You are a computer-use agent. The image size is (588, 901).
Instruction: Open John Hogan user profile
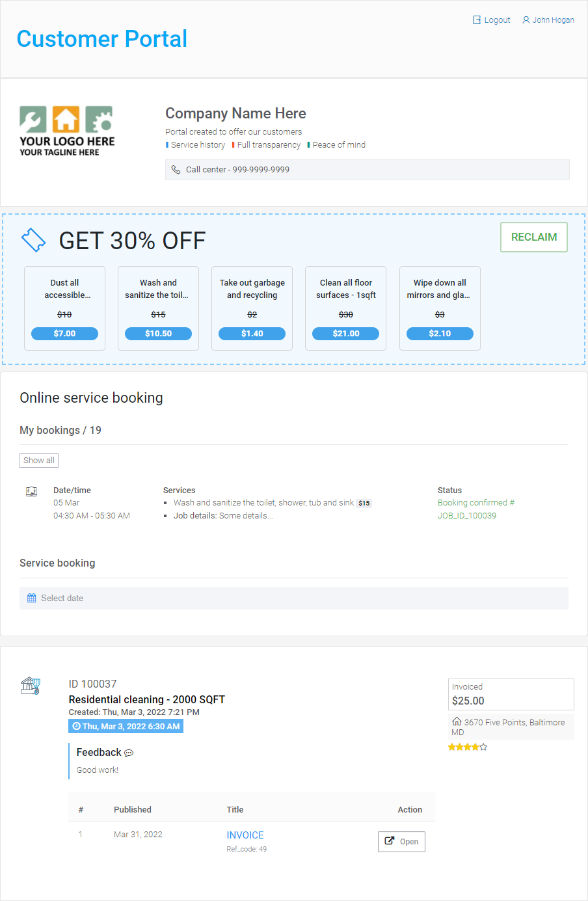(x=548, y=20)
